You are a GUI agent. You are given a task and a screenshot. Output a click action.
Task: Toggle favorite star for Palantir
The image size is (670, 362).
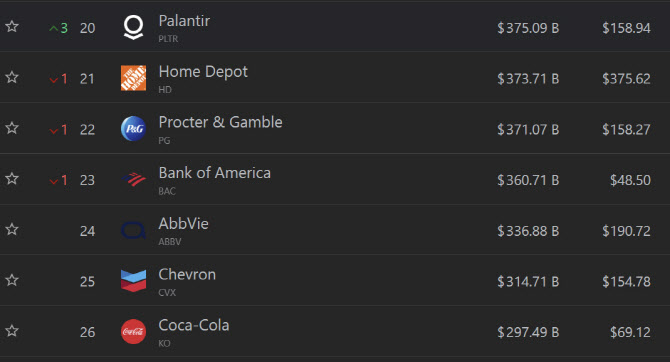coord(12,26)
